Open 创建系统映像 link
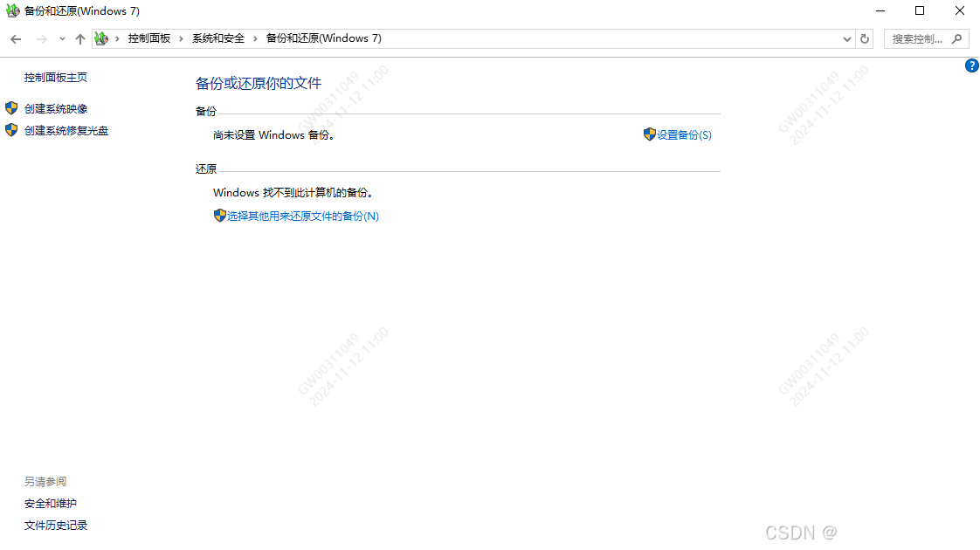The height and width of the screenshot is (550, 980). click(56, 109)
